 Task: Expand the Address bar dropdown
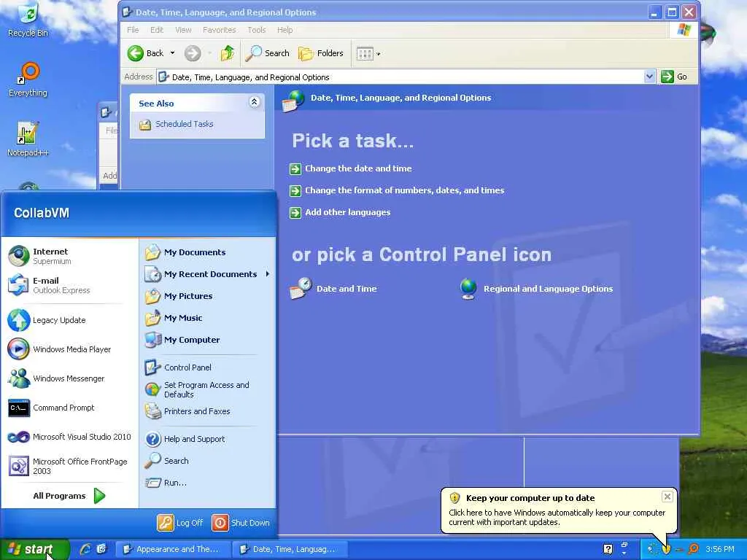click(649, 76)
